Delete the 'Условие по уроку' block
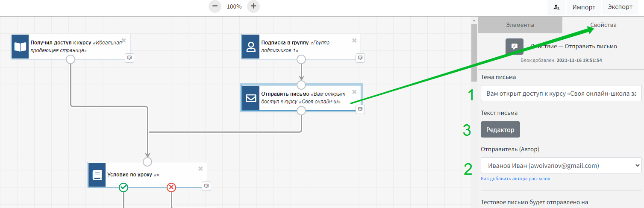This screenshot has height=208, width=644. 200,168
